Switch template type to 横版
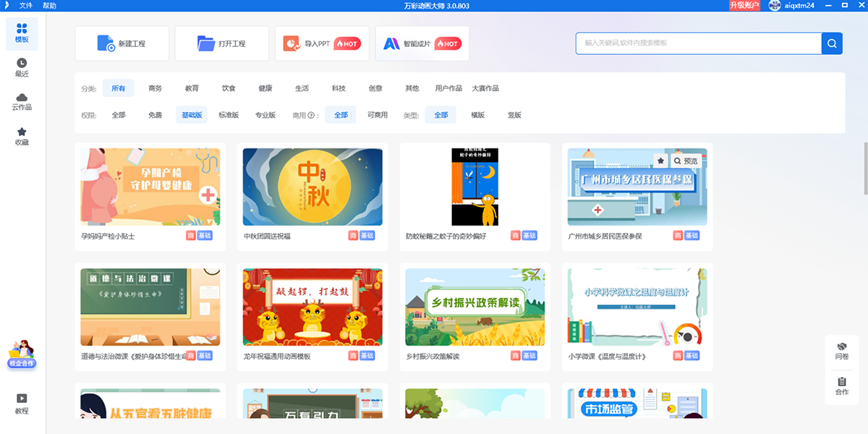The width and height of the screenshot is (868, 434). 477,114
